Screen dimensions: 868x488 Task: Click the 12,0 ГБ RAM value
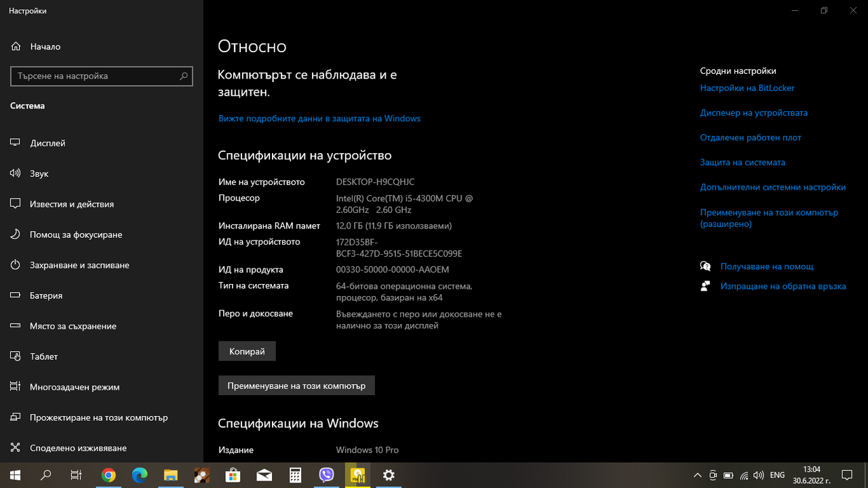(x=394, y=226)
